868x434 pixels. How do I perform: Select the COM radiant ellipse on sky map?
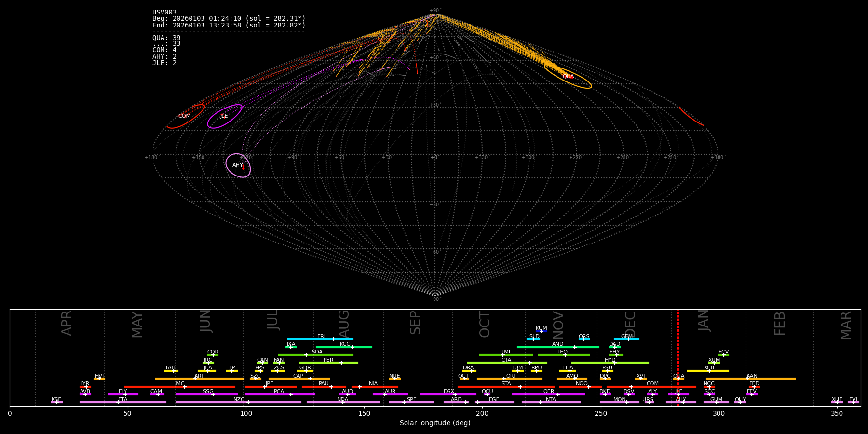(x=185, y=116)
